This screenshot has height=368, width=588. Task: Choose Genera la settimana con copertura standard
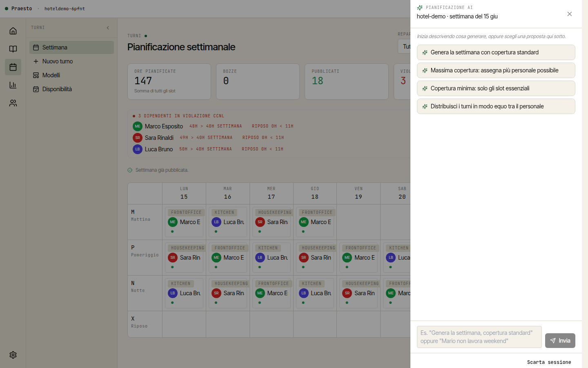[x=496, y=52]
